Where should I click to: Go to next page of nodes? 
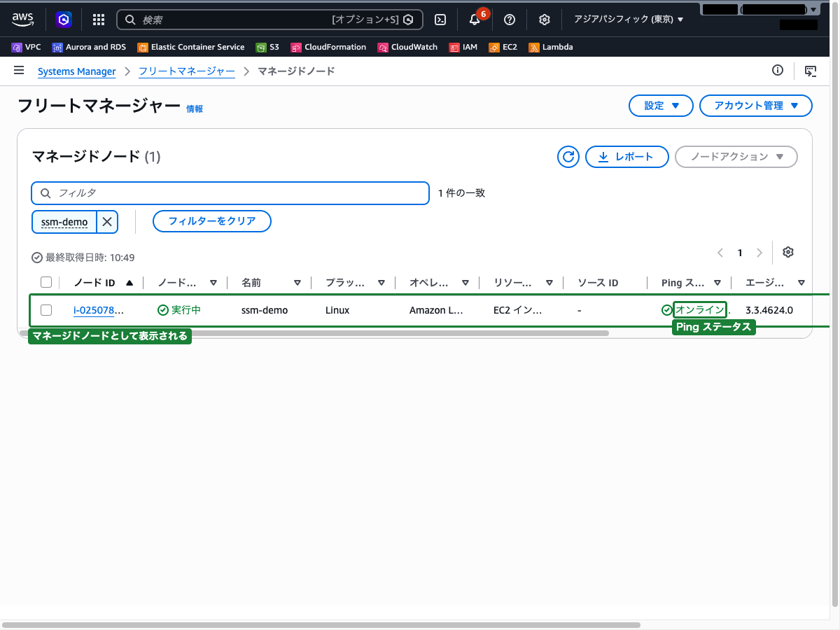click(759, 253)
